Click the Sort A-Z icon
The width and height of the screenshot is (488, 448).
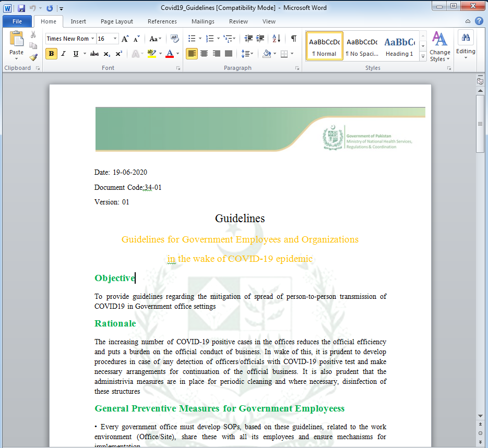(x=277, y=39)
